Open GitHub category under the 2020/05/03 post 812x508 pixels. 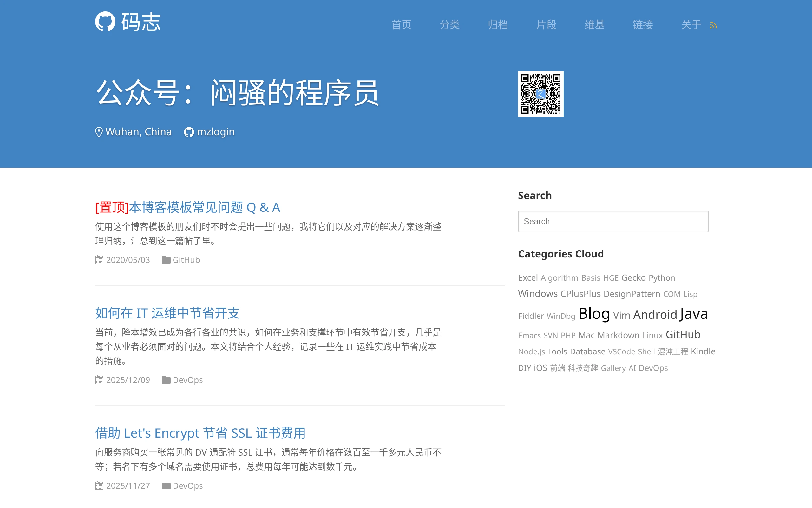click(x=186, y=260)
